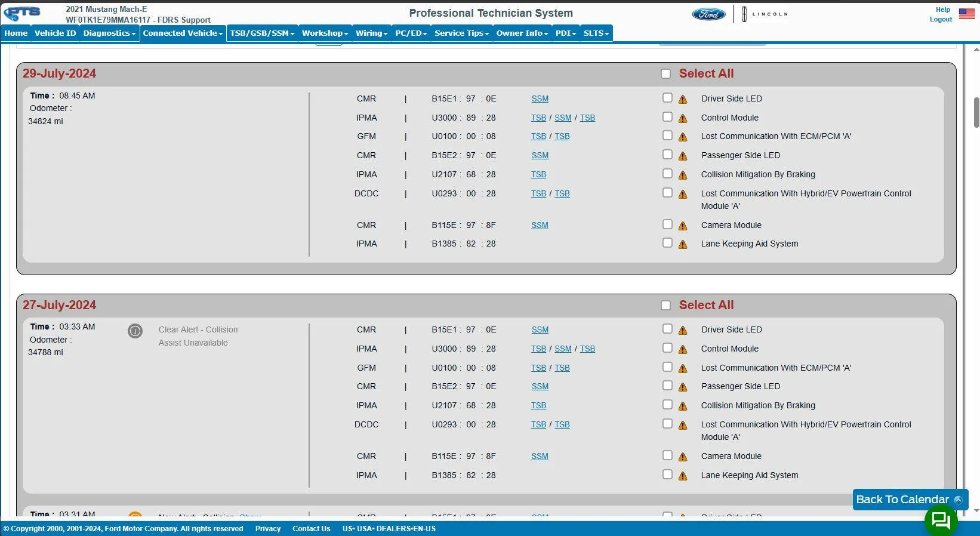Click warning icon for 29-July Camera Module
Image resolution: width=980 pixels, height=536 pixels.
pos(683,226)
